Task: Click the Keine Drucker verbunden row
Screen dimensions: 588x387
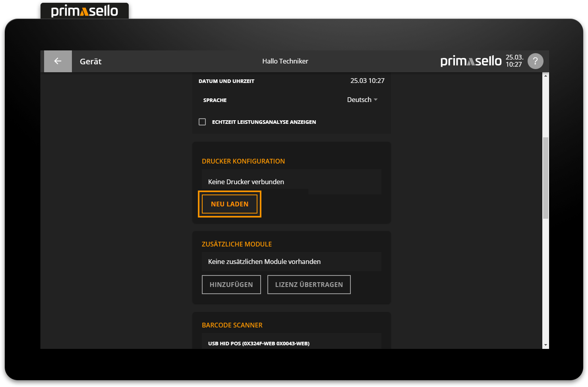Action: click(x=291, y=182)
